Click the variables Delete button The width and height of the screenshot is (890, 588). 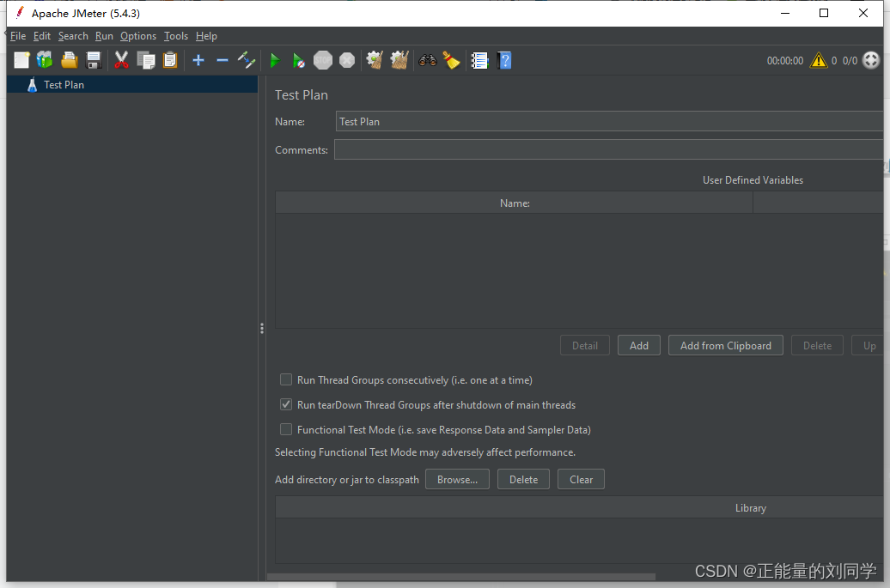(817, 345)
